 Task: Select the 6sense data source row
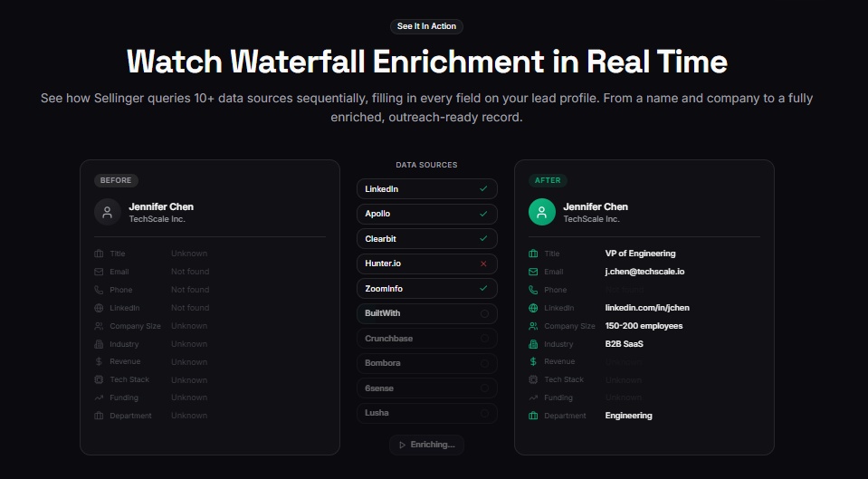coord(427,388)
